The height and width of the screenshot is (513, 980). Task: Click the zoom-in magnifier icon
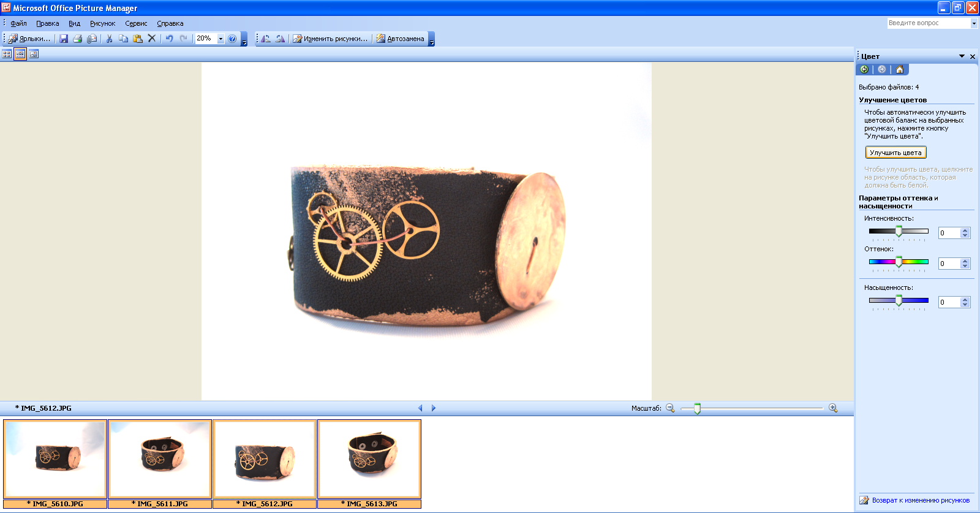(x=833, y=408)
